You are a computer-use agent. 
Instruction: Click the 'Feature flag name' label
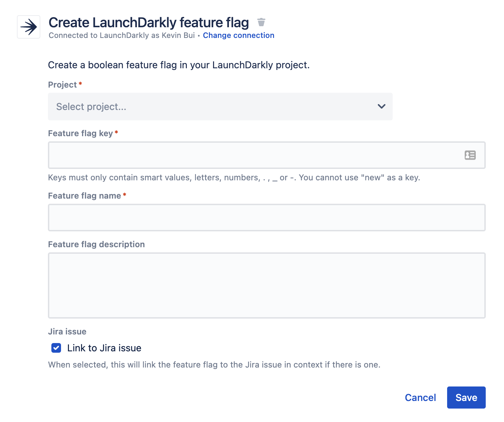[84, 196]
